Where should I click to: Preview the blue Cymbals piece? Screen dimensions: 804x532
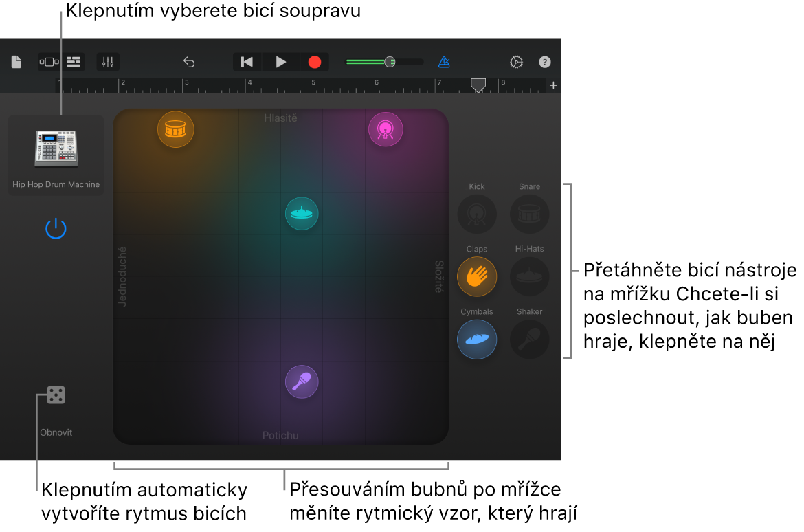[477, 340]
